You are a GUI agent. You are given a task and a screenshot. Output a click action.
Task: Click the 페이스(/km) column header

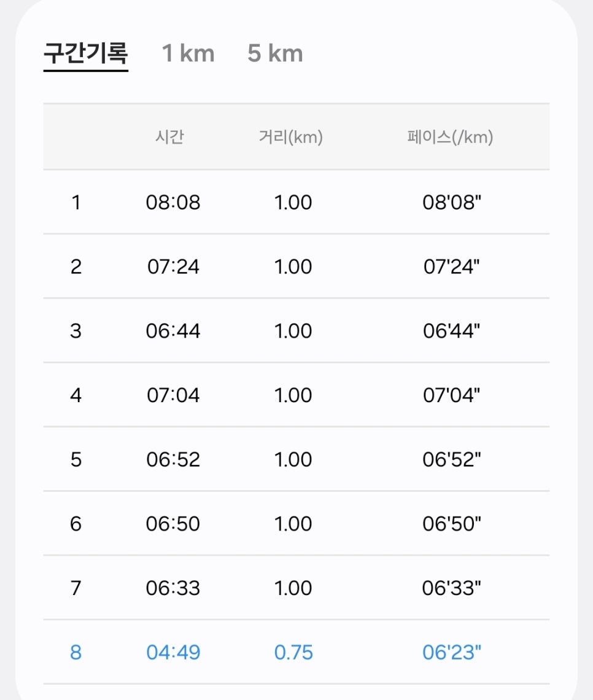tap(450, 136)
